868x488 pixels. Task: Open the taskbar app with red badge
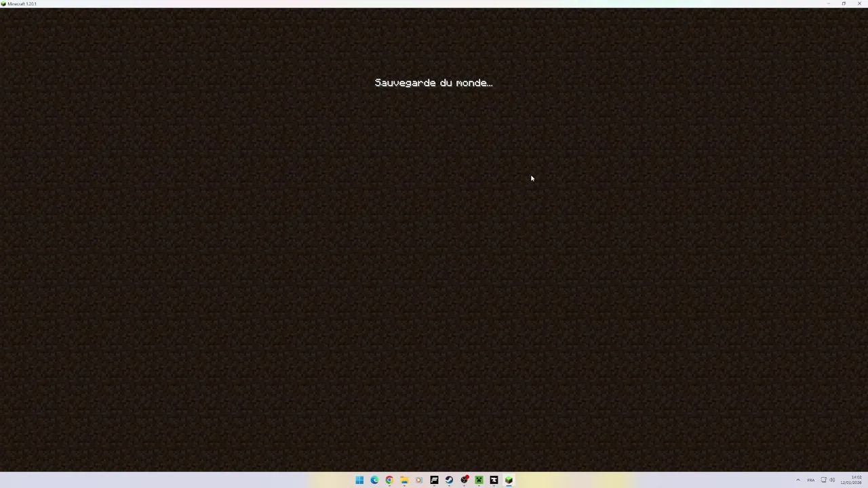tap(464, 480)
